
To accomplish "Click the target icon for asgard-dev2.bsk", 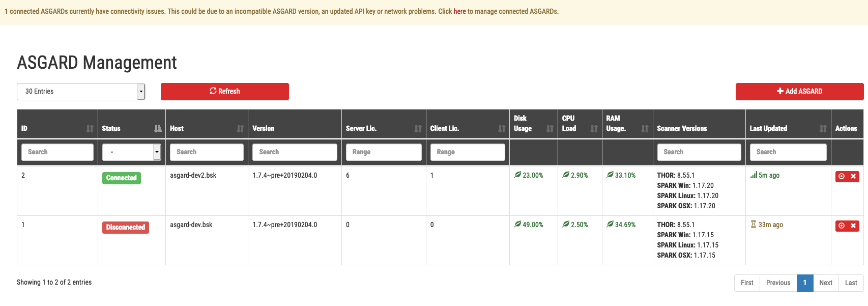I will pos(842,176).
